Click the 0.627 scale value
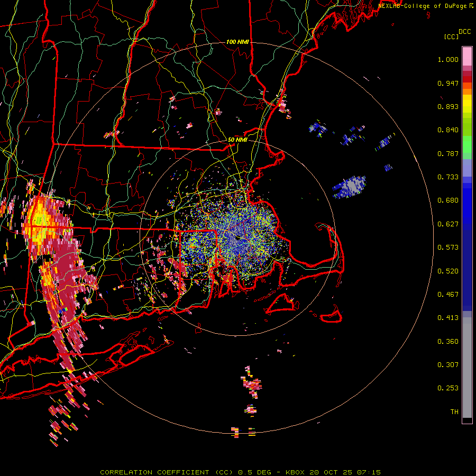This screenshot has width=476, height=476. pos(448,224)
